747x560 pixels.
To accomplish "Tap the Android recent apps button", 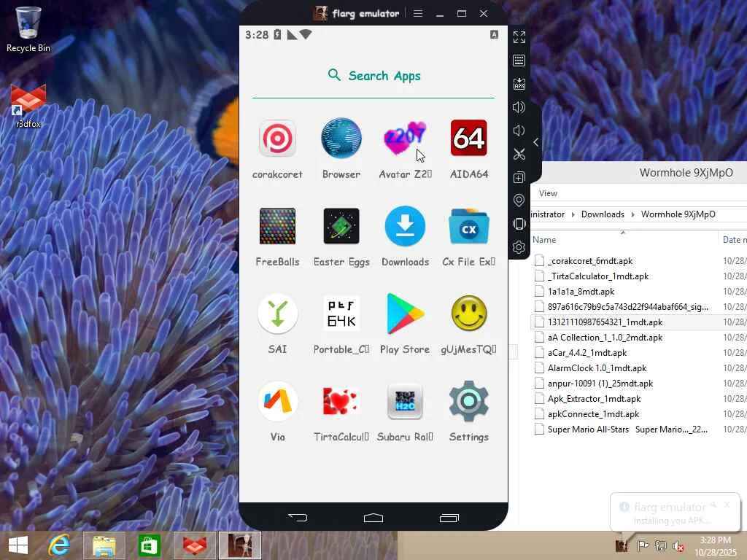I will pos(449,518).
